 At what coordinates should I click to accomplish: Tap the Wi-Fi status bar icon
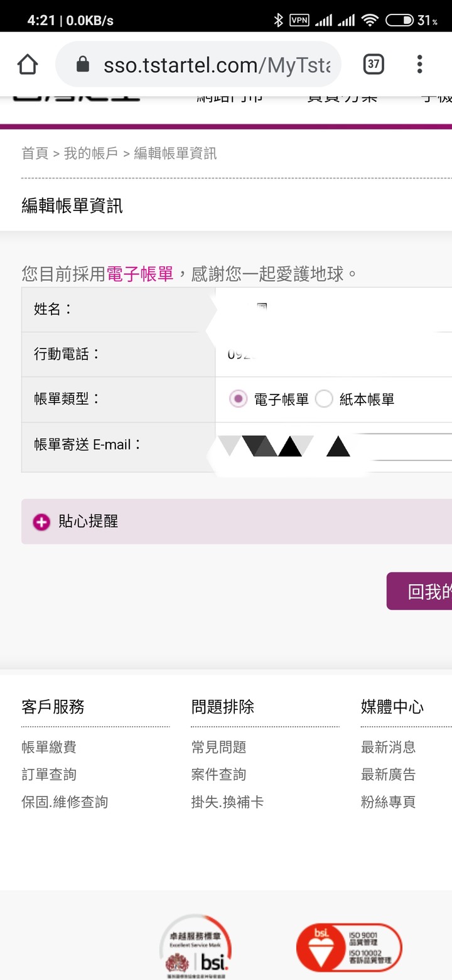point(370,21)
